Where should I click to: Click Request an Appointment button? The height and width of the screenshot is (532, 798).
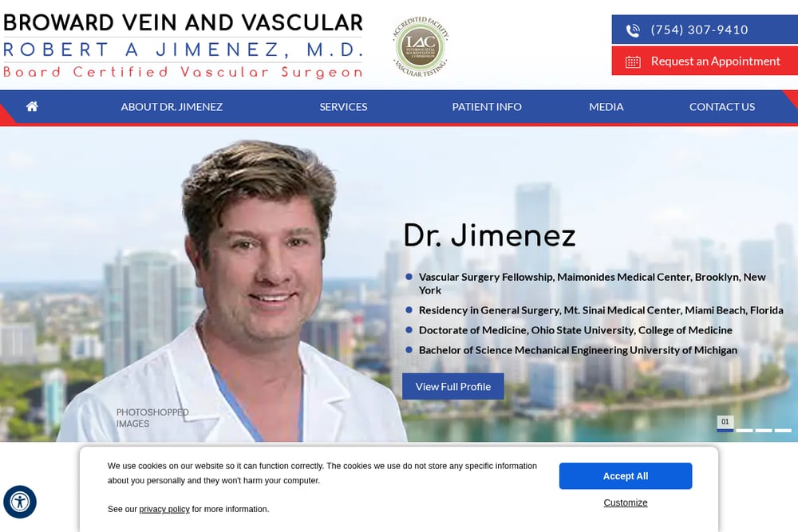tap(705, 61)
